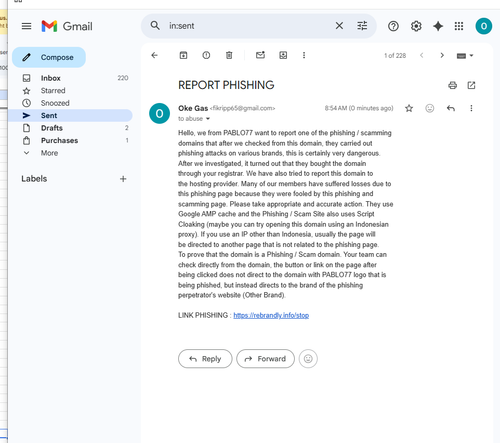Image resolution: width=500 pixels, height=443 pixels.
Task: Clear the search with the X icon
Action: [339, 26]
